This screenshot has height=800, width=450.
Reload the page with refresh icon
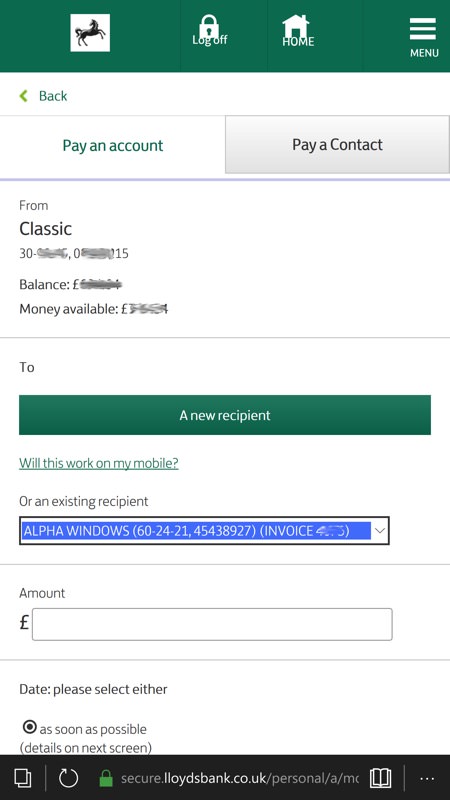68,778
